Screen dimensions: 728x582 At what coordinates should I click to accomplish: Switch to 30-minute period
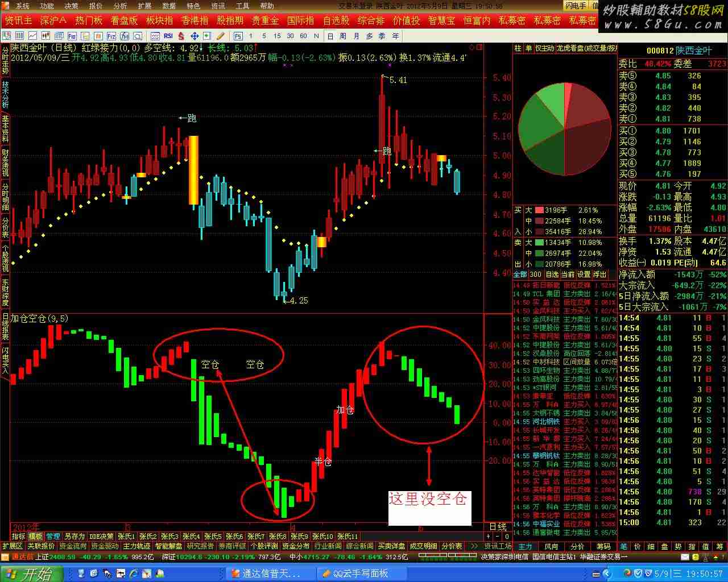pos(290,36)
